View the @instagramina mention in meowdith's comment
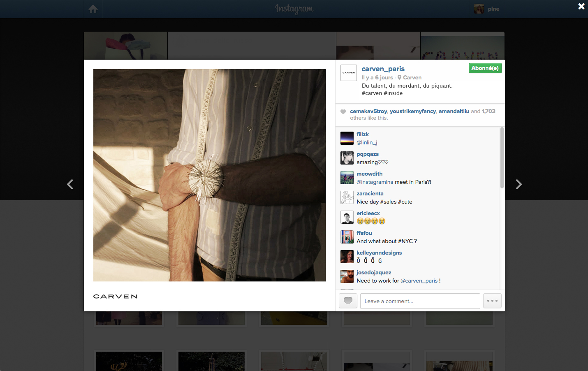The image size is (588, 371). 374,181
